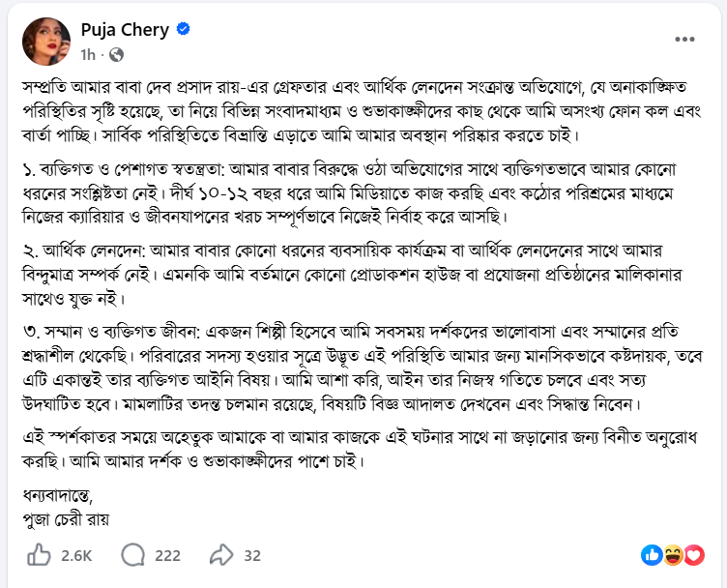Image resolution: width=727 pixels, height=588 pixels.
Task: Open Puja Chery's profile picture
Action: point(44,41)
